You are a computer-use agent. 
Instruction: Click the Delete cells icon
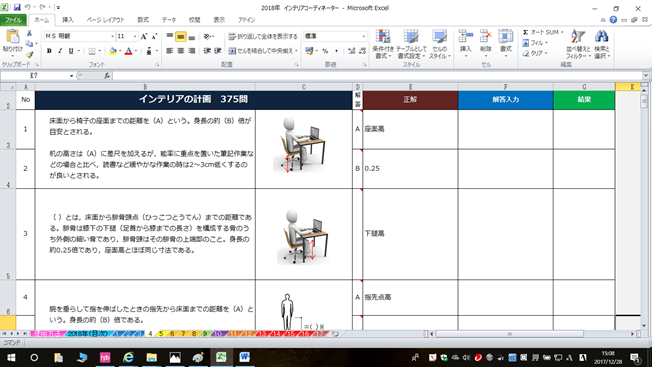pyautogui.click(x=486, y=37)
